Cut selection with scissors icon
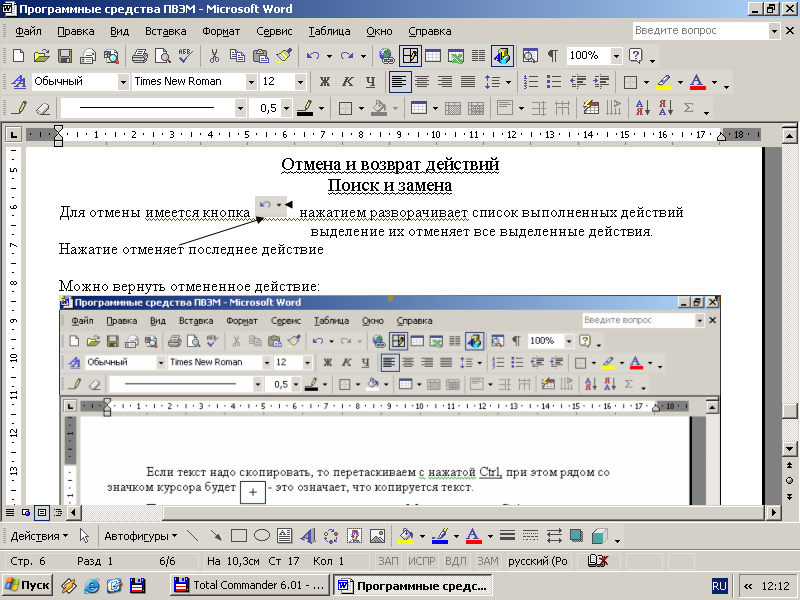 pos(214,56)
